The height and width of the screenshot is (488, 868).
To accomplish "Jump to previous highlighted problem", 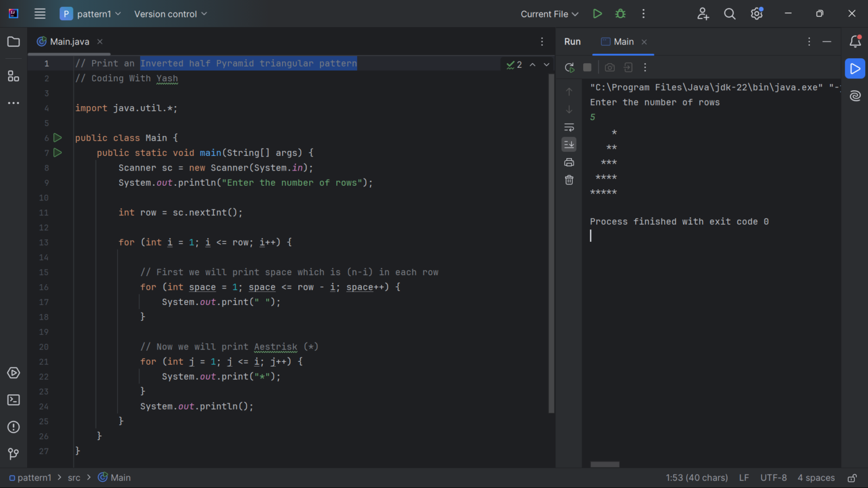I will 532,65.
